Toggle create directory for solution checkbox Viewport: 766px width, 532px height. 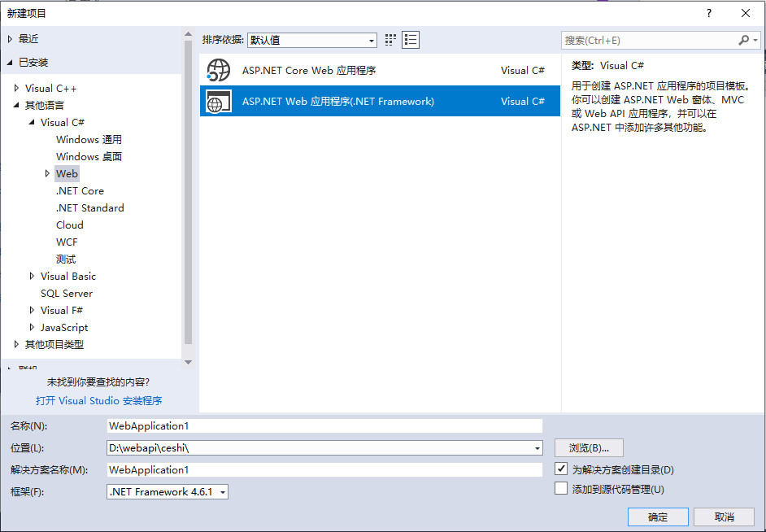(561, 469)
